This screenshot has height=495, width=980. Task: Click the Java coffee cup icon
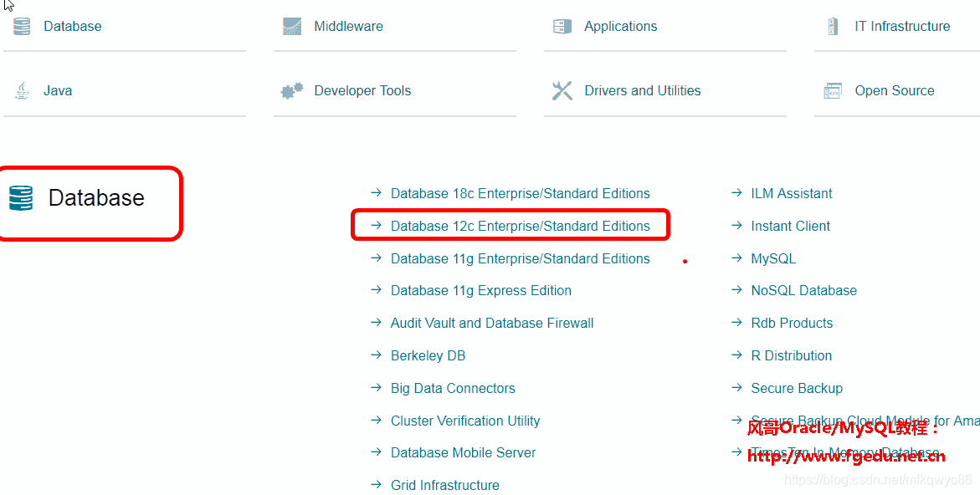pos(20,90)
